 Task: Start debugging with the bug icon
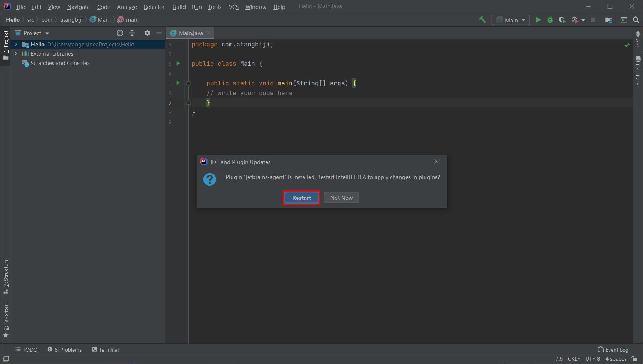pyautogui.click(x=550, y=20)
